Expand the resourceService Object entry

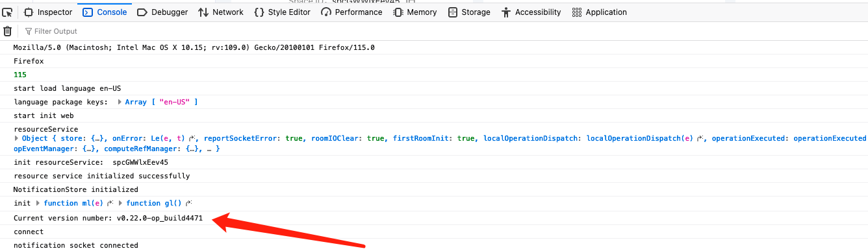[17, 138]
